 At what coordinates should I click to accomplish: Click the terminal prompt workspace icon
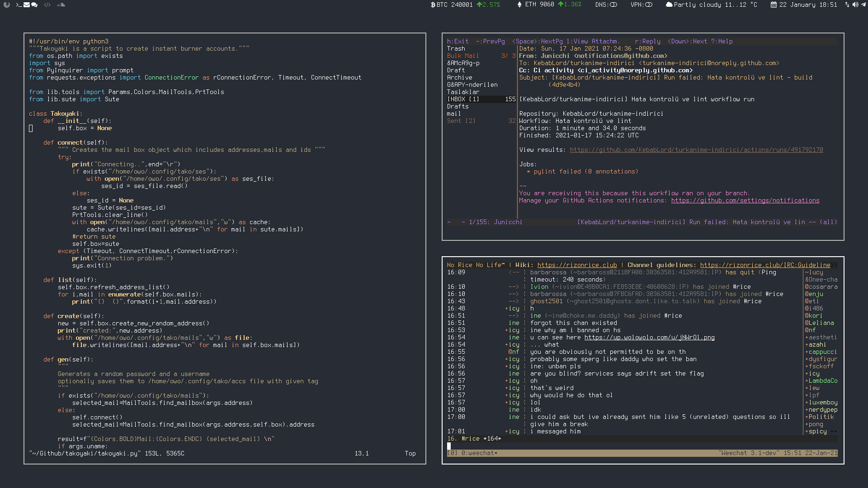(19, 5)
